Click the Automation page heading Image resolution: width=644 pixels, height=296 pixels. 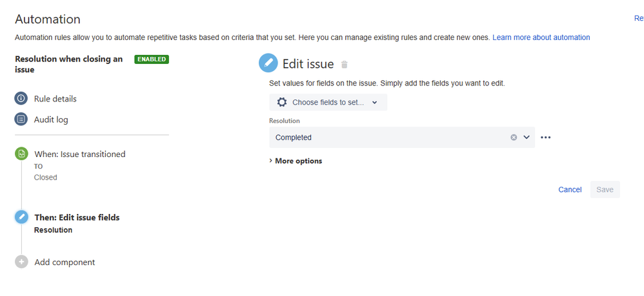(48, 19)
